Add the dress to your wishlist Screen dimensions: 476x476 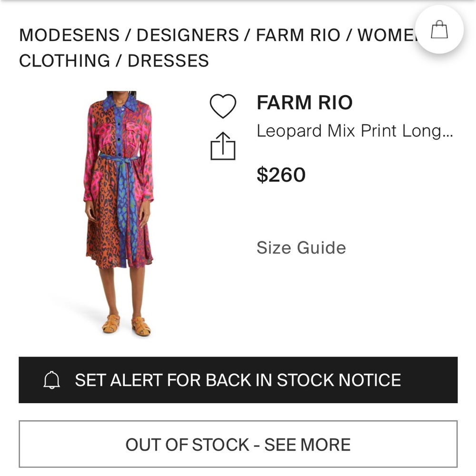click(224, 107)
